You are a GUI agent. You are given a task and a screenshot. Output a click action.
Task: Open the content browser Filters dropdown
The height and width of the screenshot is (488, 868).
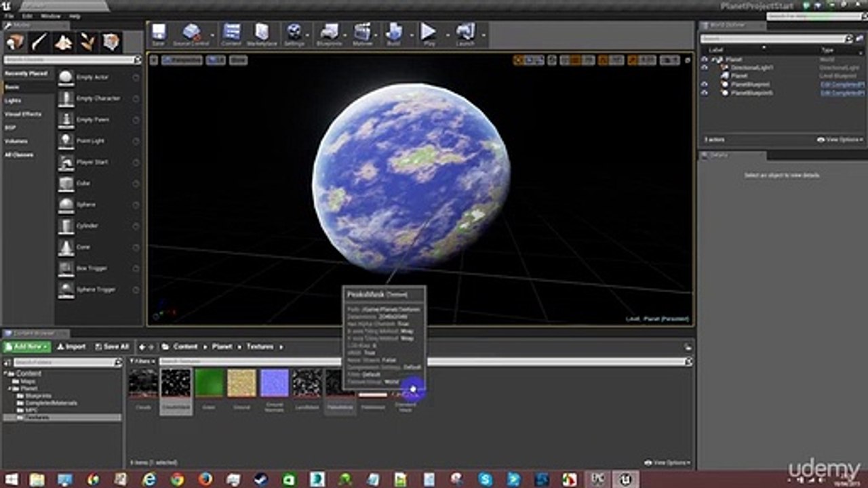click(x=143, y=362)
